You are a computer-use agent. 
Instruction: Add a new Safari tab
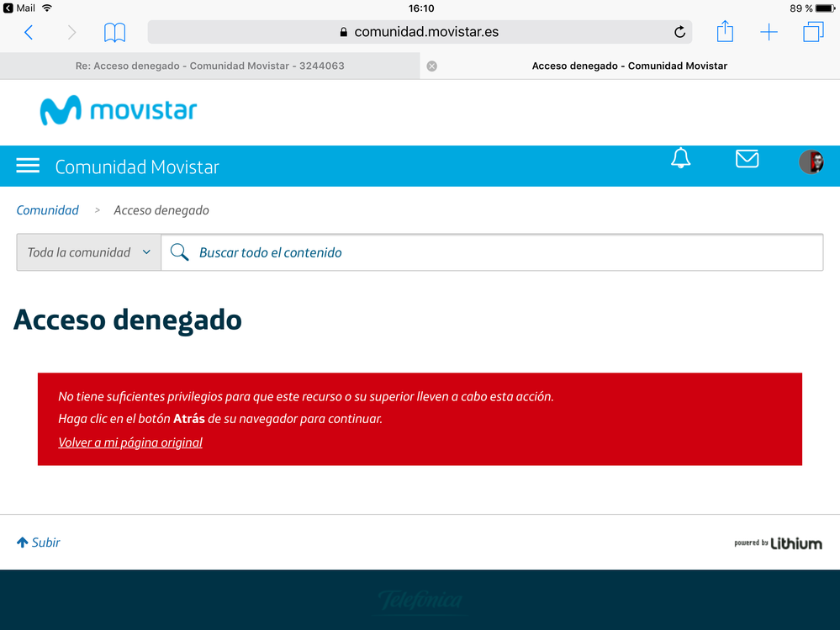769,33
